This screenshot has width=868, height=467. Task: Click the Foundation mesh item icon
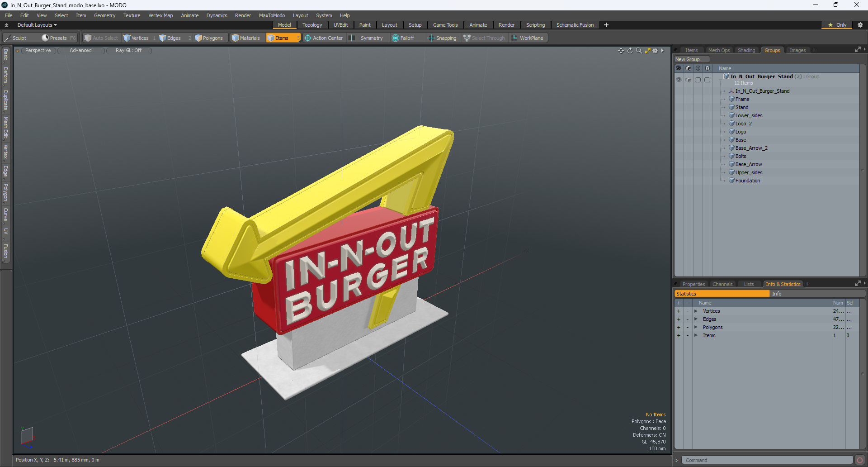pos(731,181)
